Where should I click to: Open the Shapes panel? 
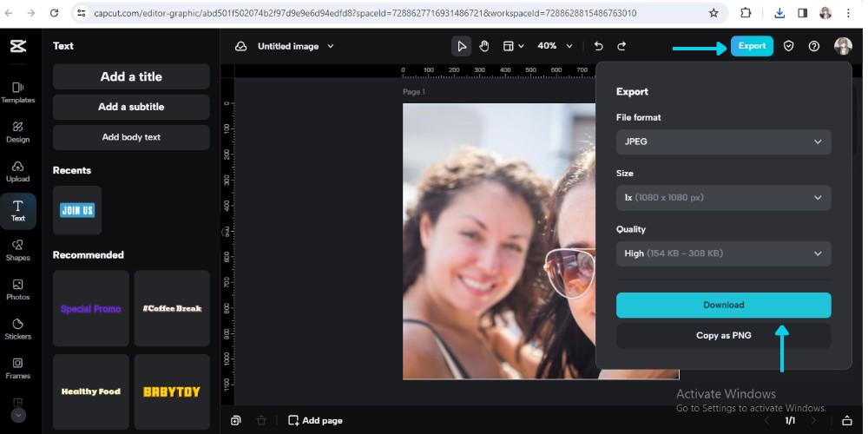(x=17, y=250)
